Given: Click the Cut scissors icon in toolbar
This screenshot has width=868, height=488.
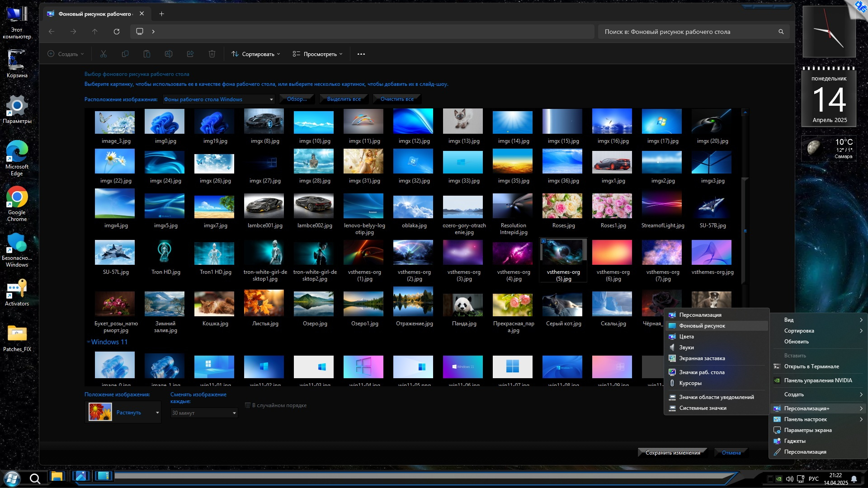Looking at the screenshot, I should (104, 54).
